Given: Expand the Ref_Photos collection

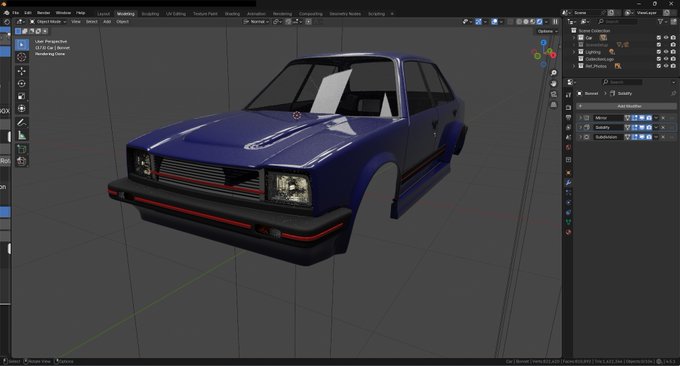Looking at the screenshot, I should click(x=574, y=66).
